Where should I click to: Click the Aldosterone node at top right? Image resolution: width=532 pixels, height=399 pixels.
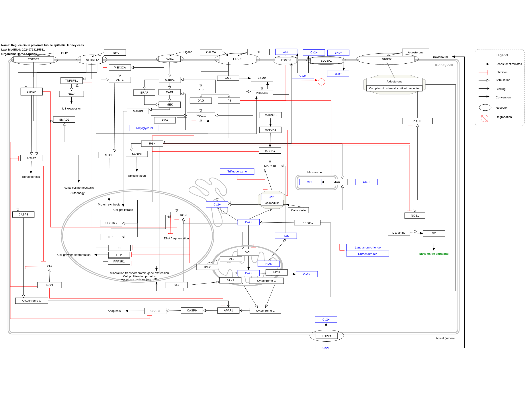click(416, 53)
